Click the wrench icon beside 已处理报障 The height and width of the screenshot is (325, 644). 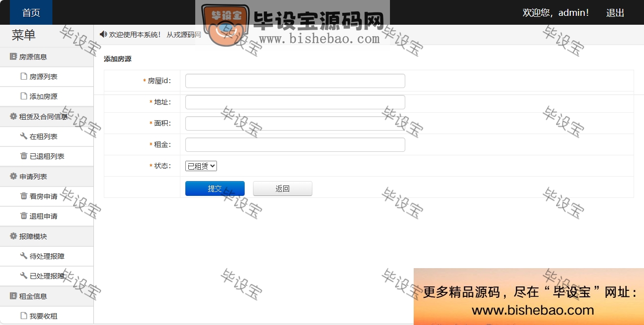coord(23,276)
